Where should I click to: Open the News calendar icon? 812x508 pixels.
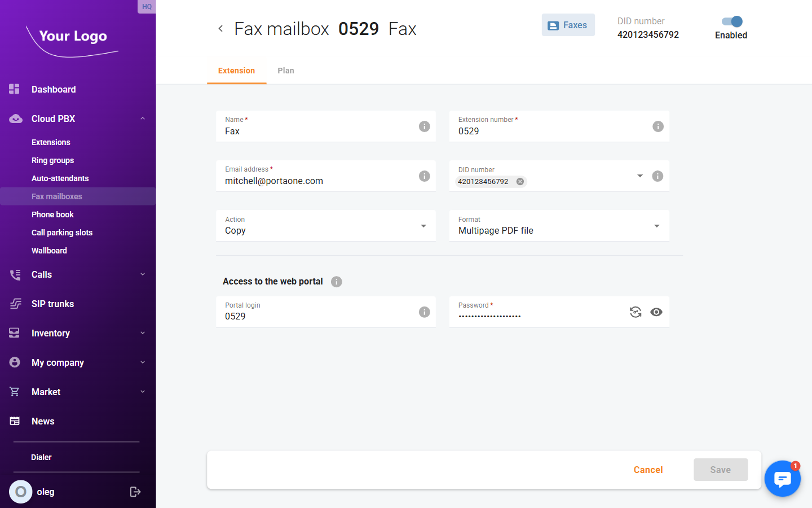pos(15,421)
